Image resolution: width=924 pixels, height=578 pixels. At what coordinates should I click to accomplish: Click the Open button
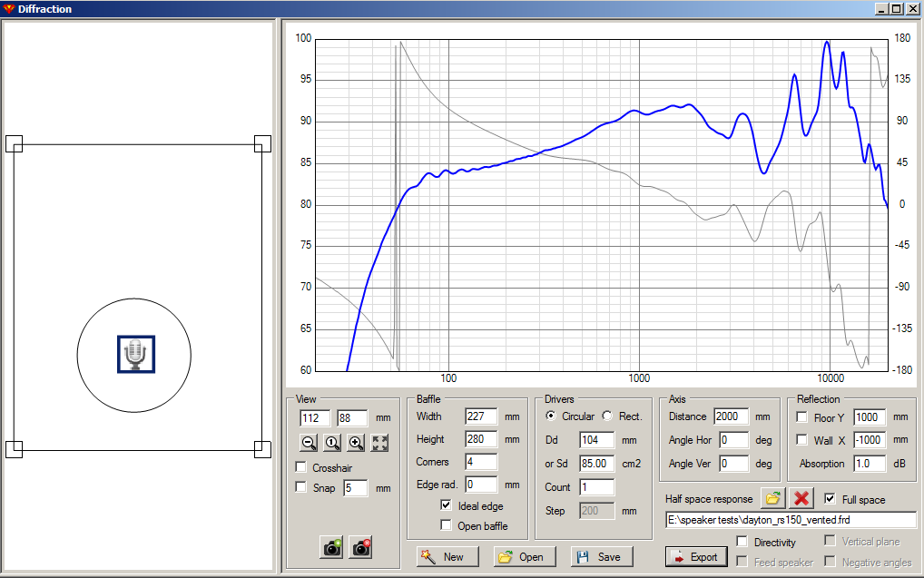point(525,557)
